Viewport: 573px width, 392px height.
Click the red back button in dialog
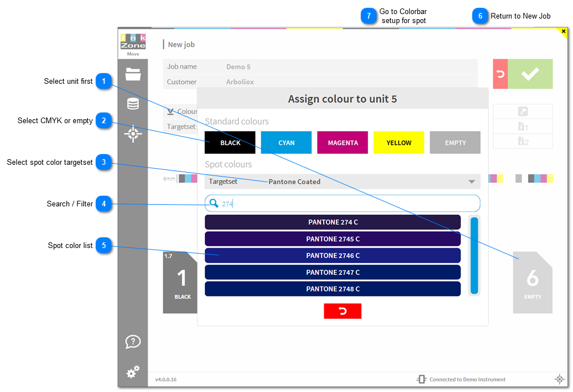(342, 311)
